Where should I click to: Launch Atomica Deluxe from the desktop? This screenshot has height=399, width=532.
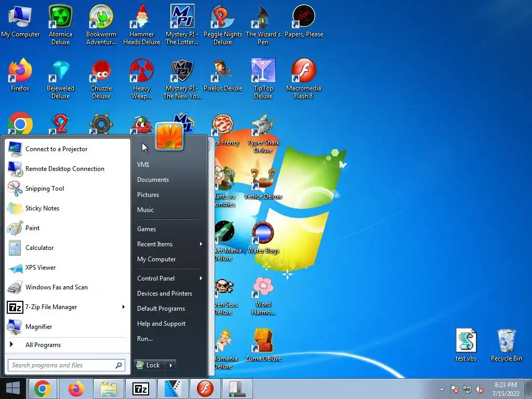coord(60,25)
